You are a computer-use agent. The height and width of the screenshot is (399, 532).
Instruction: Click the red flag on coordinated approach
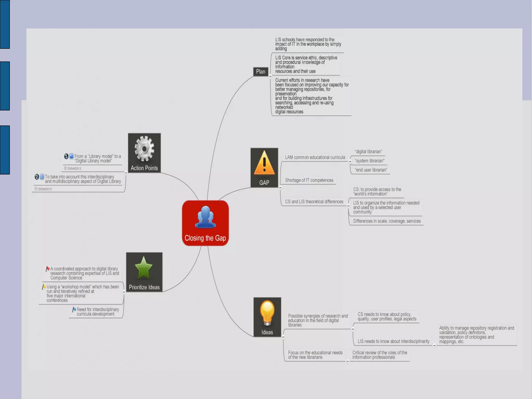pyautogui.click(x=48, y=269)
